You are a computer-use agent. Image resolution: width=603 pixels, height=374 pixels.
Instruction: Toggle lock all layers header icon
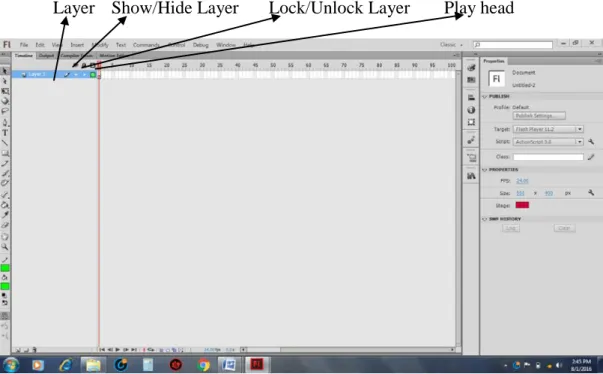coord(84,65)
